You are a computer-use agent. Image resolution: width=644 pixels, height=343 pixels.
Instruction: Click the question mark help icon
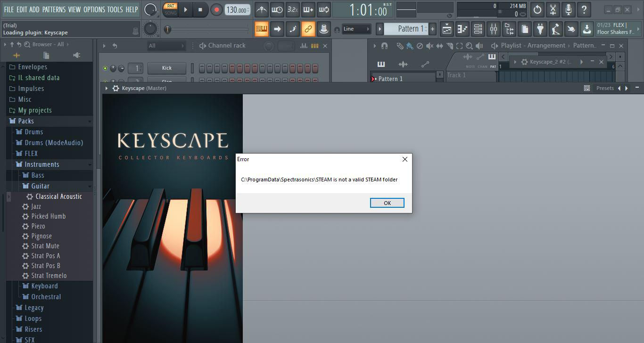click(x=584, y=9)
